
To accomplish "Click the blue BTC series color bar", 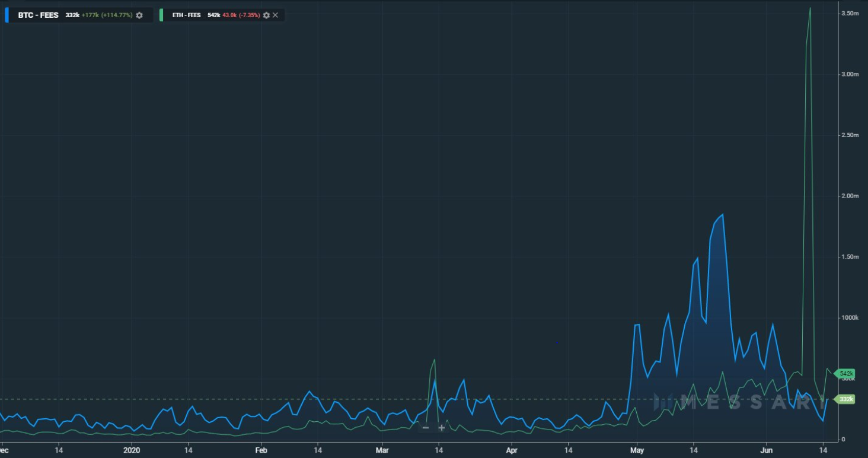I will pyautogui.click(x=7, y=15).
